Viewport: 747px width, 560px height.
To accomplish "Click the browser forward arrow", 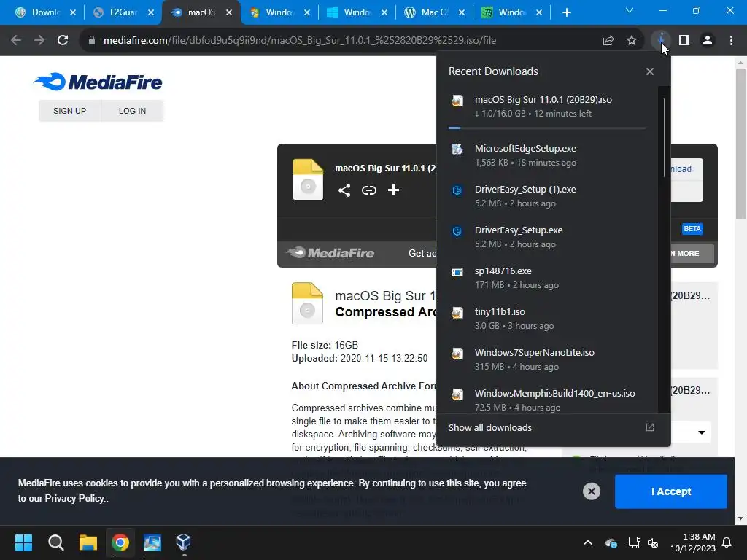I will pyautogui.click(x=39, y=41).
